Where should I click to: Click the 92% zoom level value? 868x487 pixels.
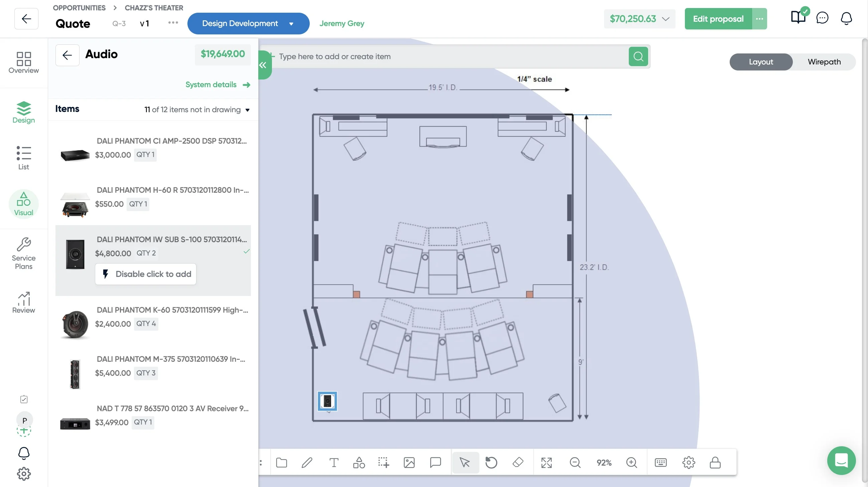(x=604, y=463)
